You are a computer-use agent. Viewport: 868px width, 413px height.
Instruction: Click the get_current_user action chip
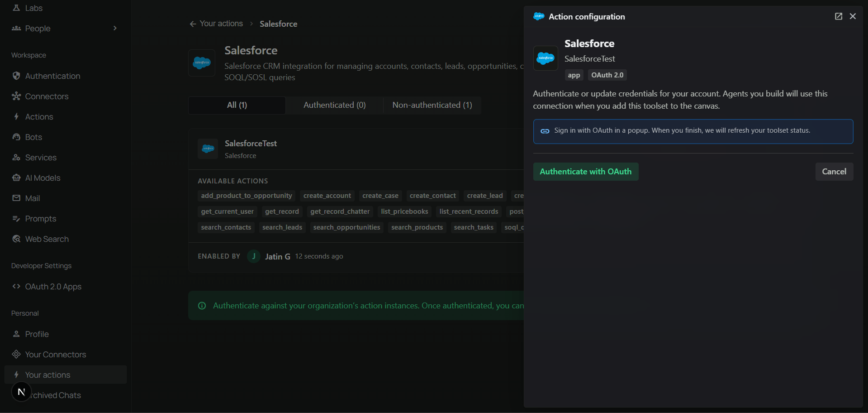point(228,211)
